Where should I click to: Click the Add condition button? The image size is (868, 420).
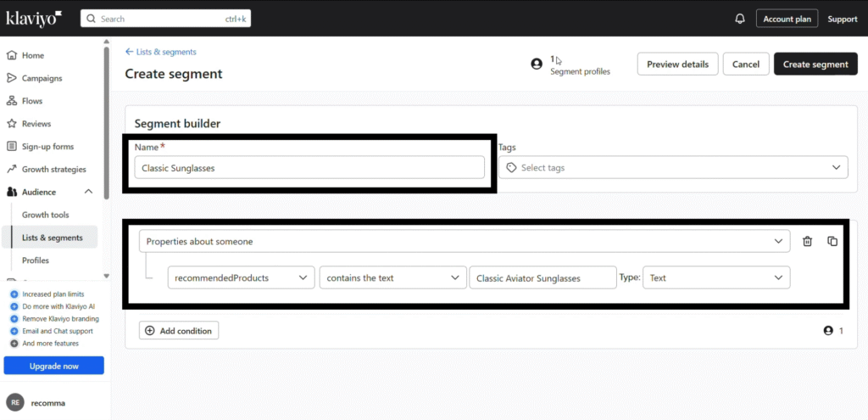[179, 331]
